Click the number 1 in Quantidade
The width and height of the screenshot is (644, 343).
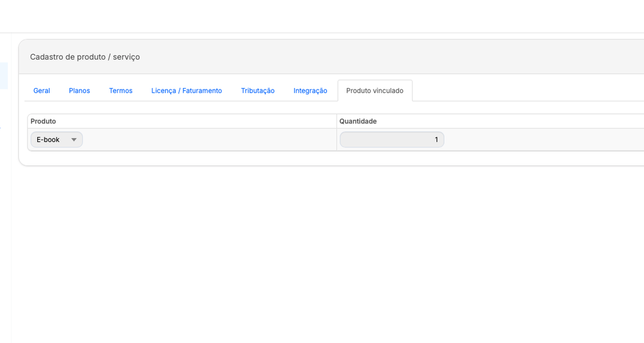436,140
